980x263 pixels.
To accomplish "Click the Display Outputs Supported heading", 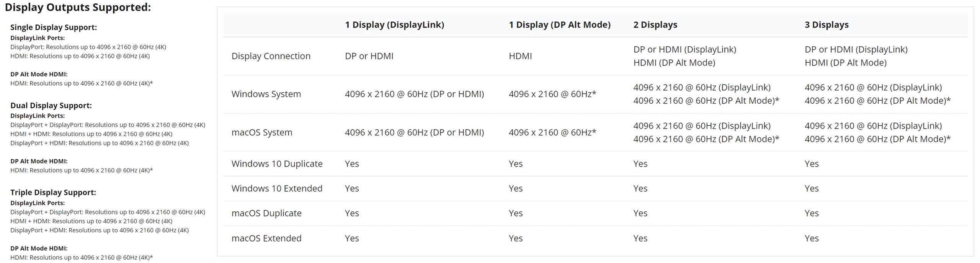I will pos(78,7).
